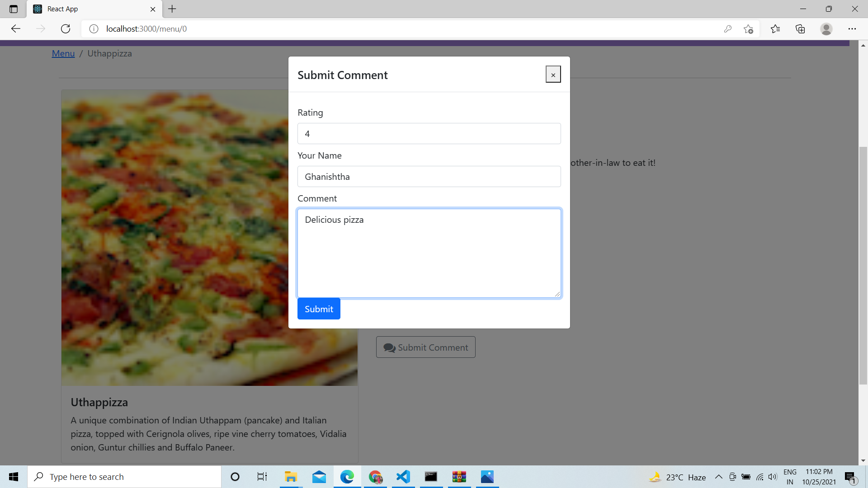This screenshot has height=488, width=868.
Task: Open Task View on taskbar
Action: 262,477
